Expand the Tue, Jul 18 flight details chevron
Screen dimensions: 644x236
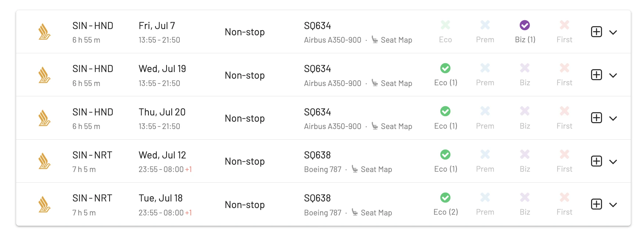[613, 205]
